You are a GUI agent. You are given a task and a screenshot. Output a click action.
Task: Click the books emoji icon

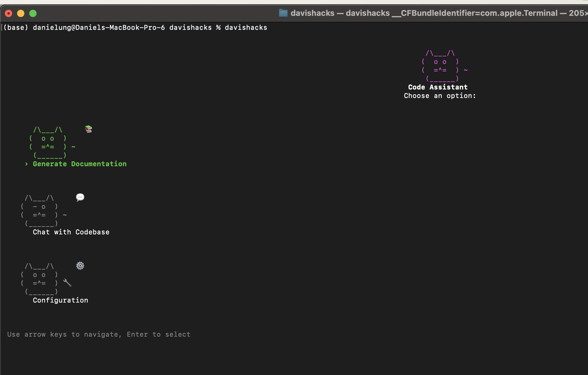click(88, 129)
